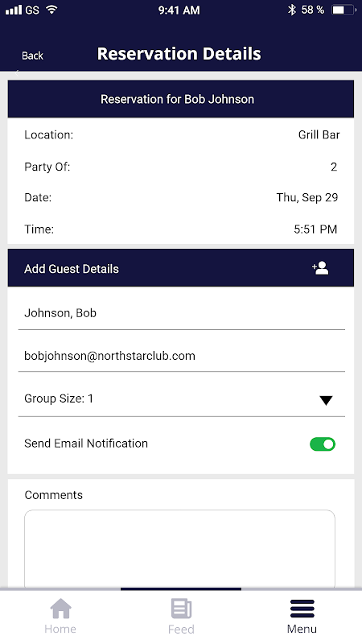The width and height of the screenshot is (362, 644).
Task: Tap the Bluetooth status icon
Action: pos(291,10)
